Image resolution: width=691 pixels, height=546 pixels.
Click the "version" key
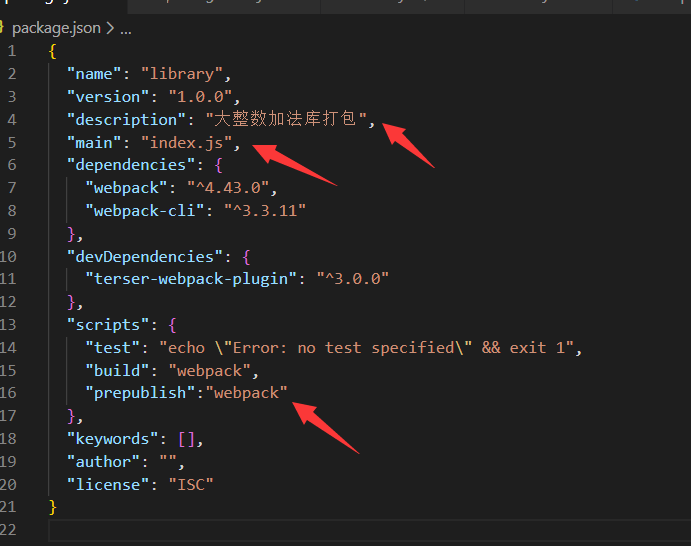click(x=108, y=97)
